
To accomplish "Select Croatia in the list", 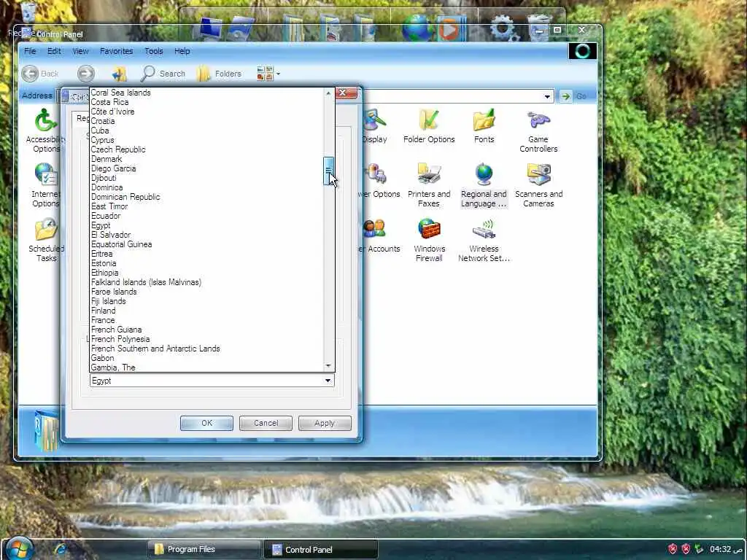I will pos(103,121).
